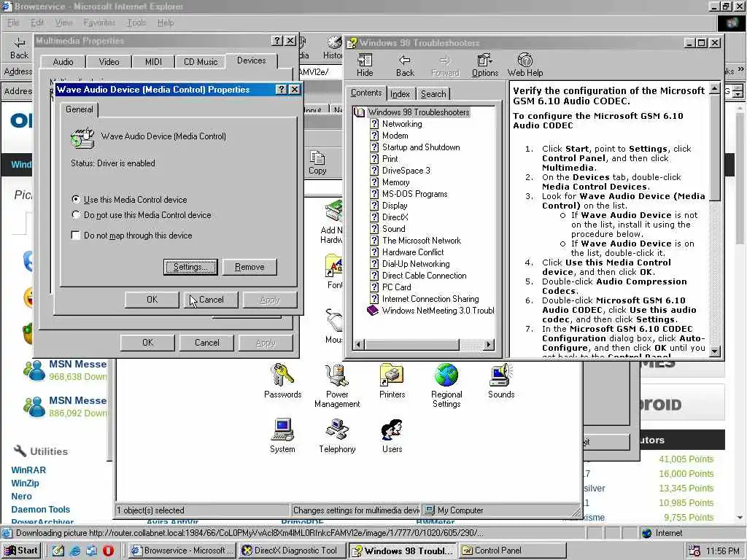Image resolution: width=747 pixels, height=560 pixels.
Task: Expand Windows NetMeeting 3.0 Troubleshooter book
Action: pos(373,311)
